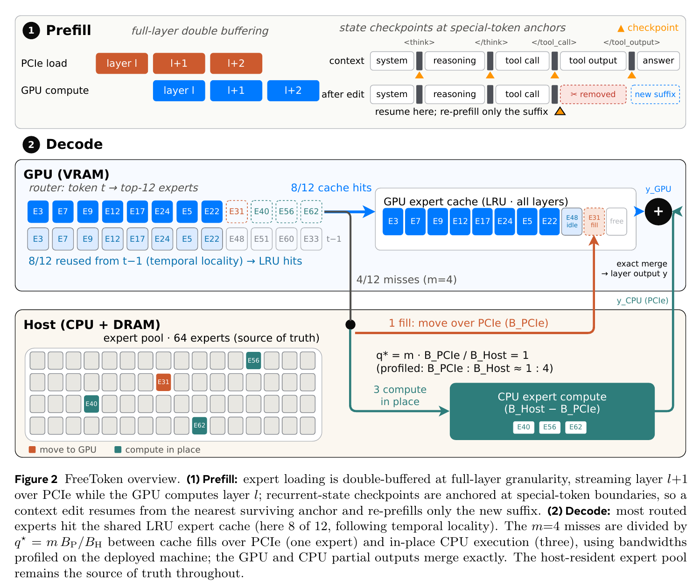Click the '8/12 cache hits' label
700x588 pixels.
pos(331,188)
